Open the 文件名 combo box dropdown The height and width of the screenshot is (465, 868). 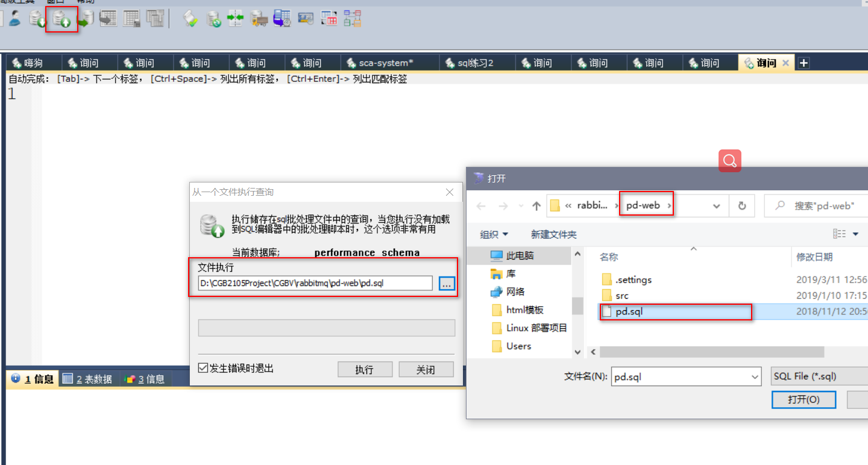tap(755, 377)
